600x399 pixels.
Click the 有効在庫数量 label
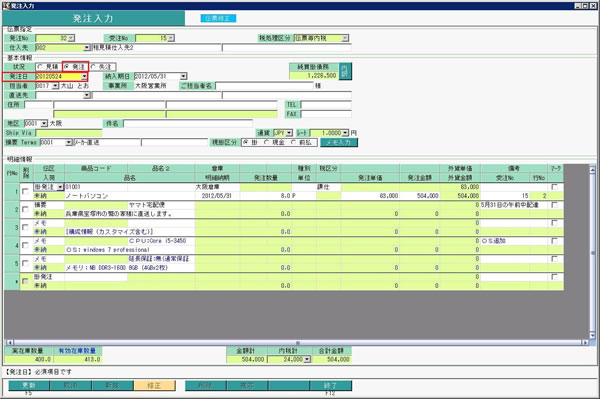point(78,350)
